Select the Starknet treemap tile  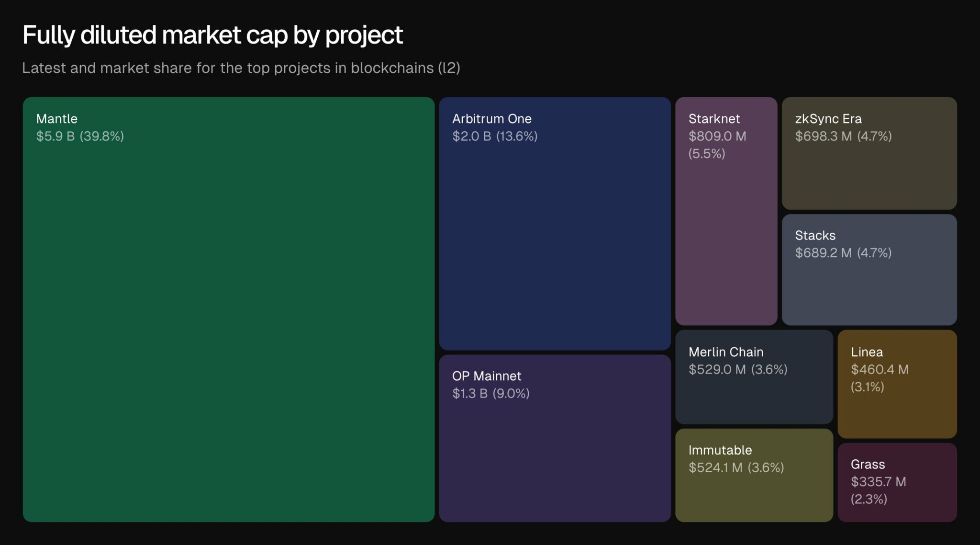click(726, 211)
